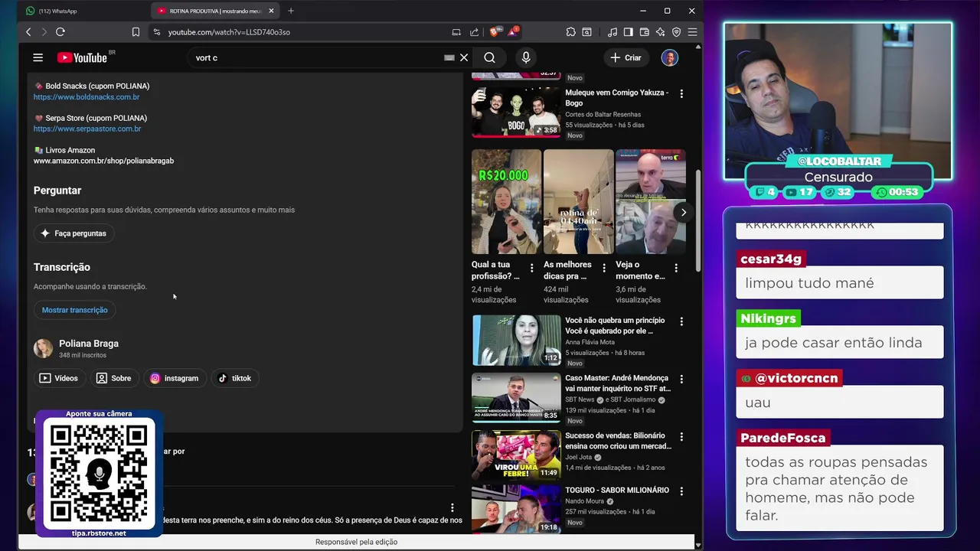Open the boldsnacks.com.br link
The width and height of the screenshot is (980, 551).
pos(87,97)
